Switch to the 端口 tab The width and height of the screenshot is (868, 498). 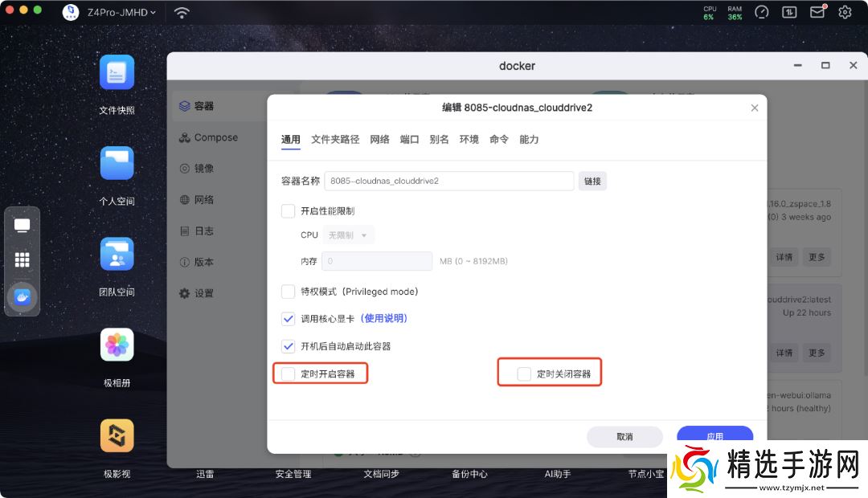click(409, 139)
